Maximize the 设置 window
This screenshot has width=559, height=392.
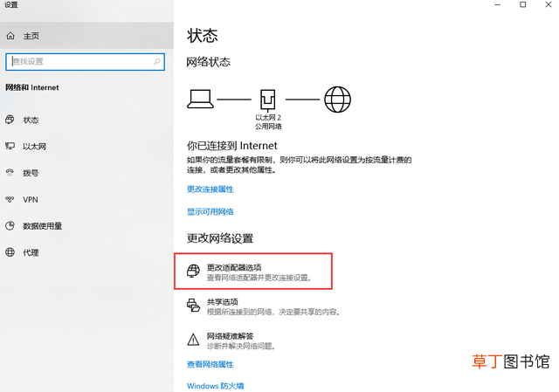[522, 4]
